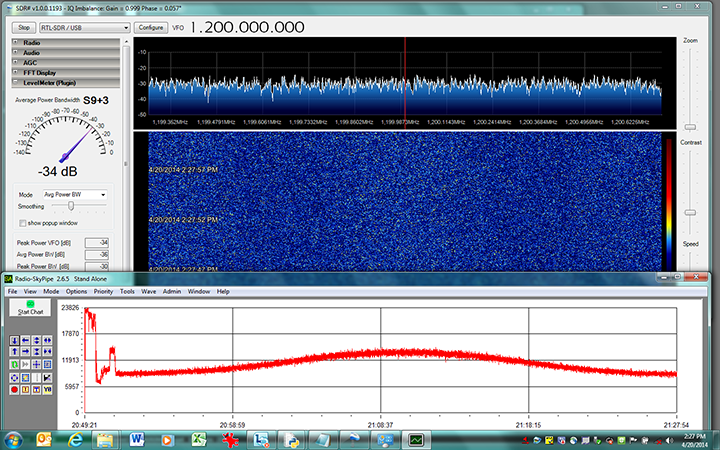Click the Stop button in SDR#
This screenshot has height=450, width=720.
pos(24,28)
